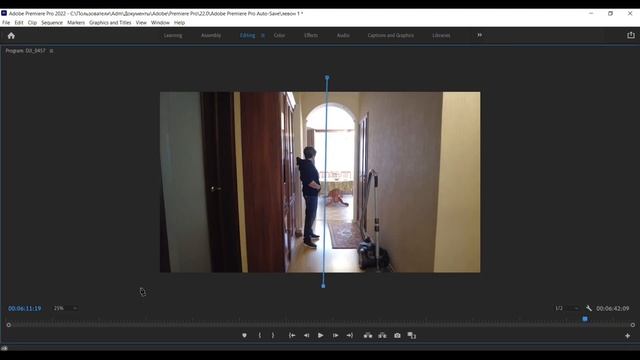Open the Help menu
Image resolution: width=640 pixels, height=360 pixels.
(x=179, y=23)
